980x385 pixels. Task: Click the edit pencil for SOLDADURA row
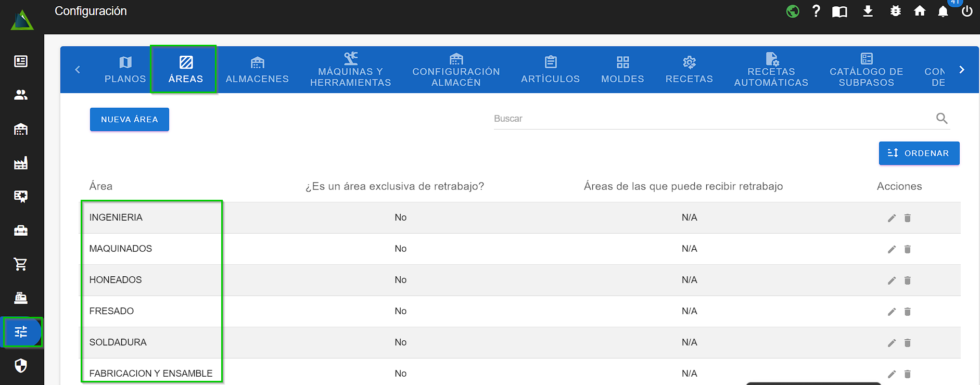click(892, 343)
